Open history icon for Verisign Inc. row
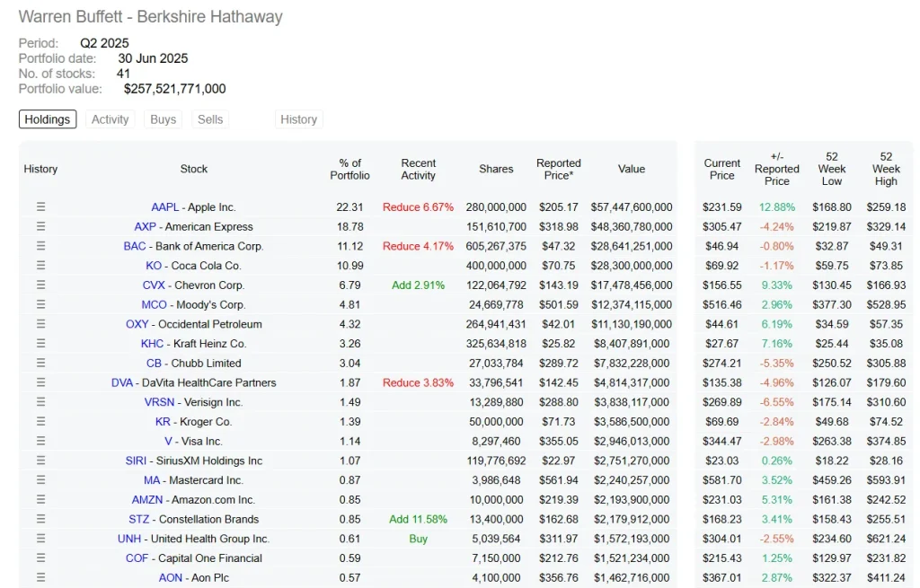This screenshot has height=588, width=920. click(x=40, y=401)
